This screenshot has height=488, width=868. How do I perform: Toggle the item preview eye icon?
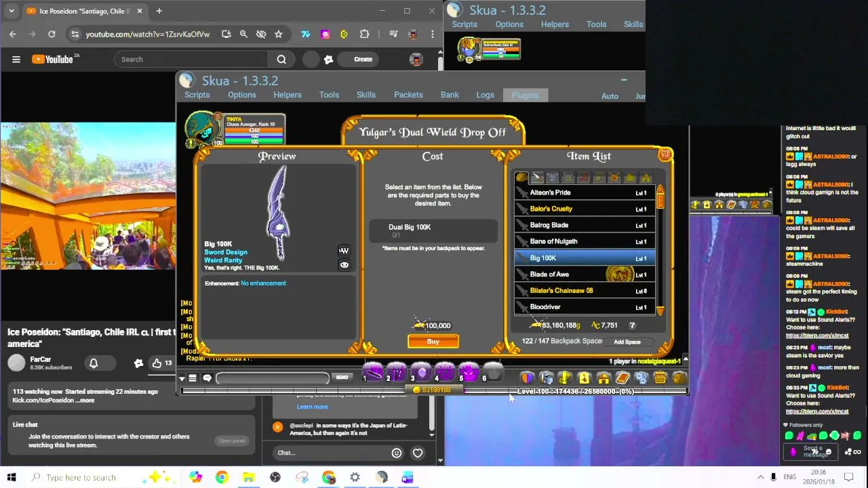[x=344, y=265]
